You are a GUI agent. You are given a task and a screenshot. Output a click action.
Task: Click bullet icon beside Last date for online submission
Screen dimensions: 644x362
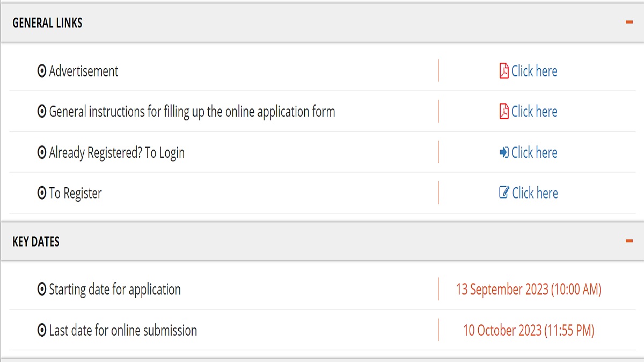pos(42,330)
